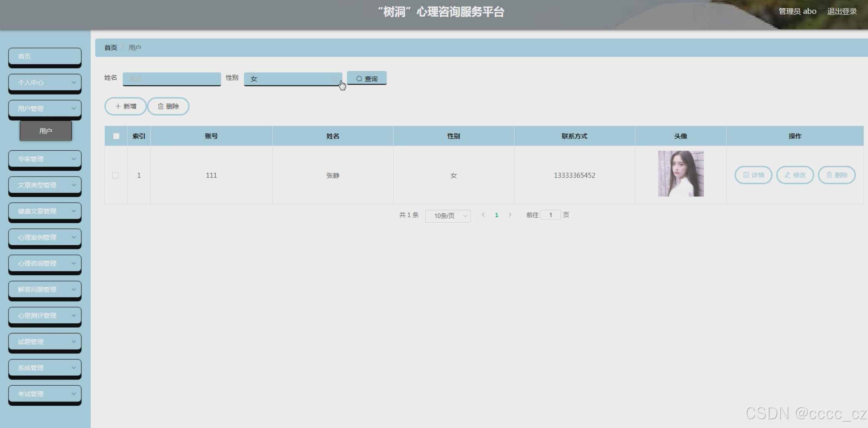
Task: Check the checkbox for row 1
Action: [x=115, y=175]
